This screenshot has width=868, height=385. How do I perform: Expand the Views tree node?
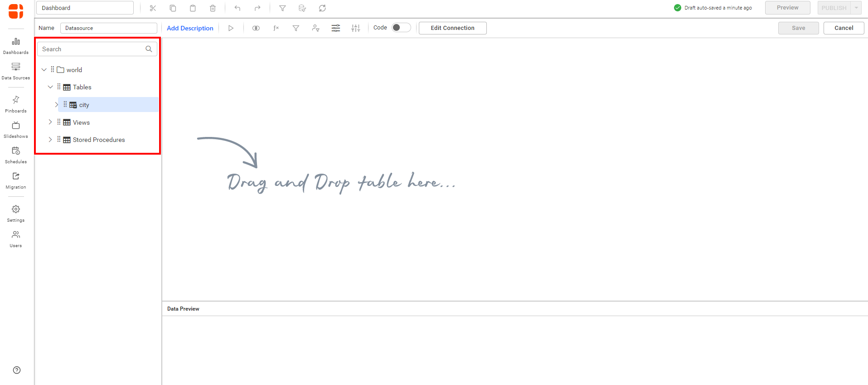(50, 122)
